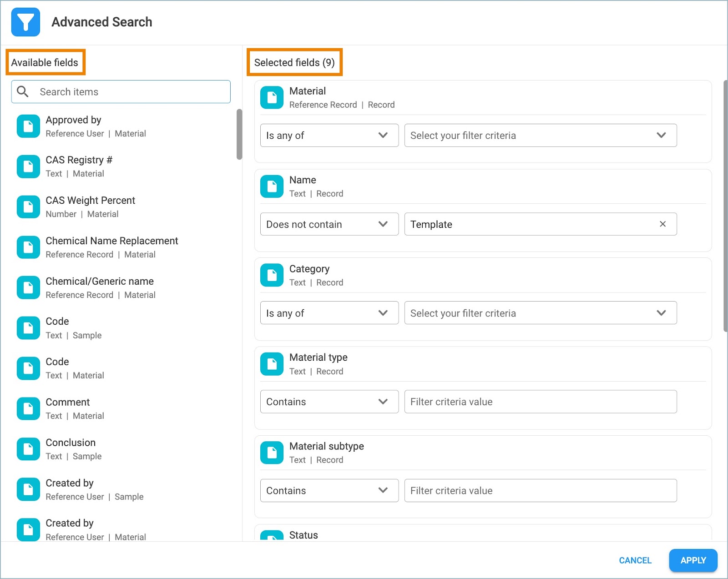Viewport: 728px width, 579px height.
Task: Click the Material type filter criteria value field
Action: click(541, 402)
